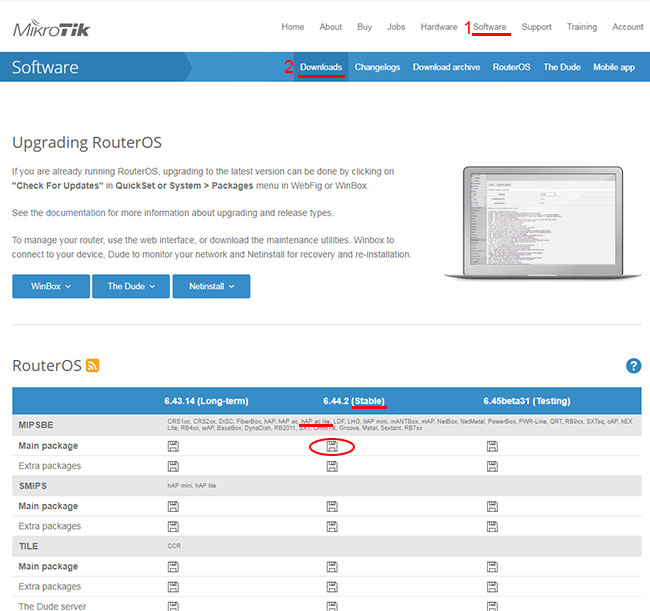Viewport: 650px width, 611px height.
Task: Open the Hardware menu item
Action: pos(439,27)
